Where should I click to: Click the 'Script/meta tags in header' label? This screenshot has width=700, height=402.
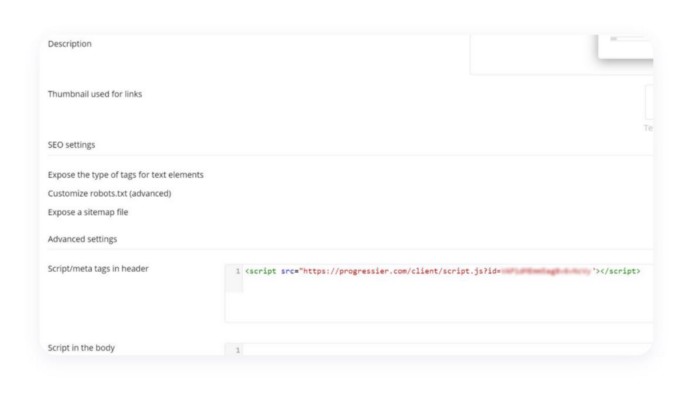pyautogui.click(x=98, y=268)
